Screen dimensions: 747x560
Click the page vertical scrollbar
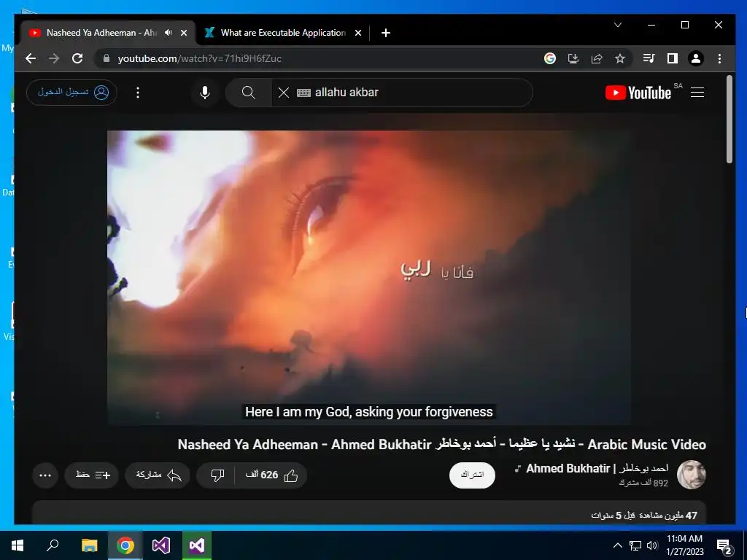(729, 119)
